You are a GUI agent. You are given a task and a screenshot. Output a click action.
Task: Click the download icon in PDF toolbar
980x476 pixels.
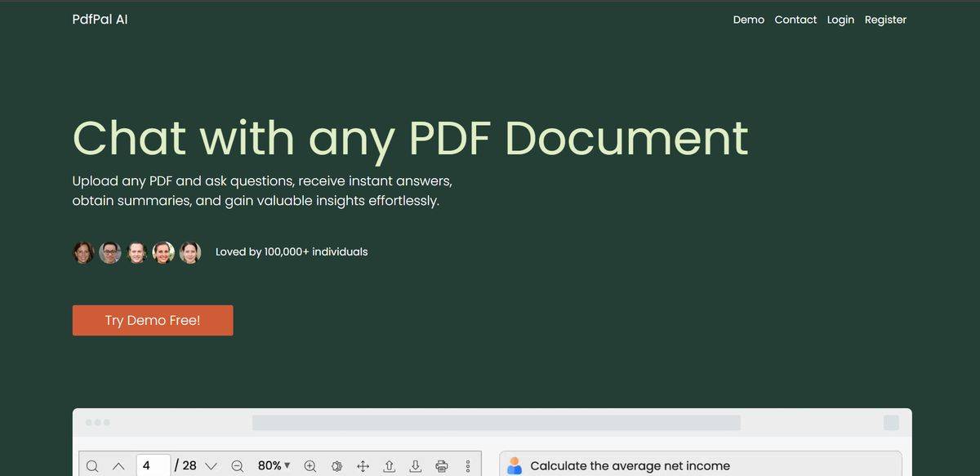[416, 466]
